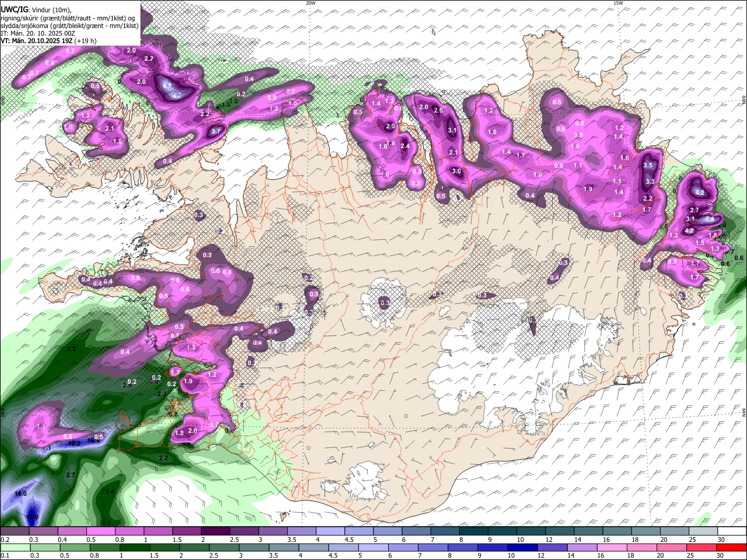Click the bright red 30 swatch in lower legend
The width and height of the screenshot is (747, 560).
point(732,548)
